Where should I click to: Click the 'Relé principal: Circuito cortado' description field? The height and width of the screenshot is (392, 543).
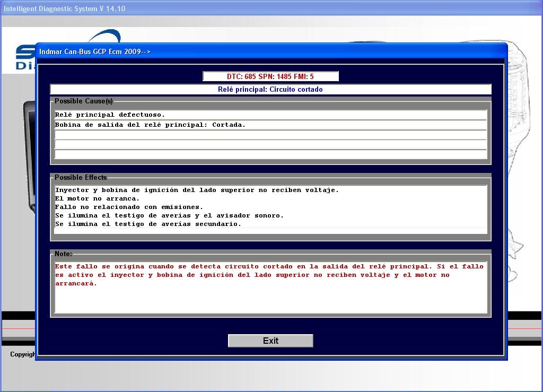270,89
